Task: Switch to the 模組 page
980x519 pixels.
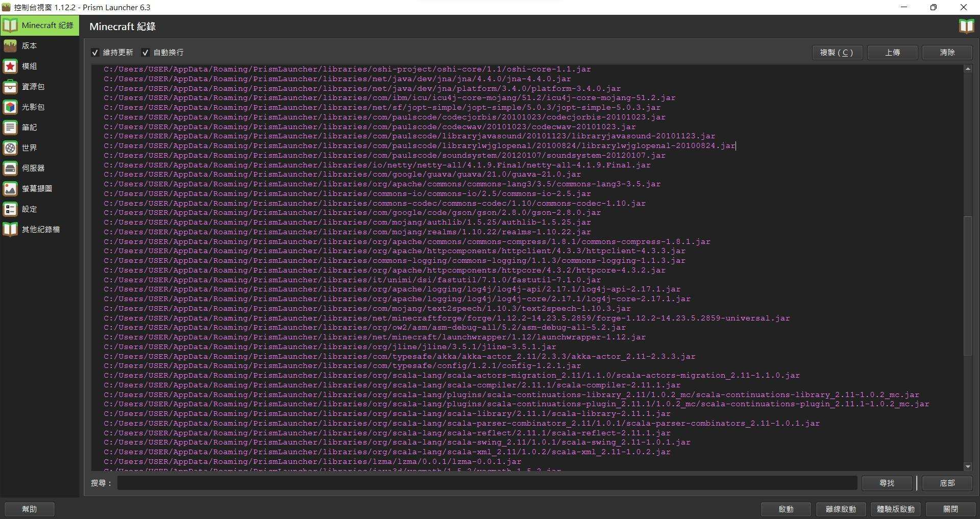Action: click(x=39, y=66)
